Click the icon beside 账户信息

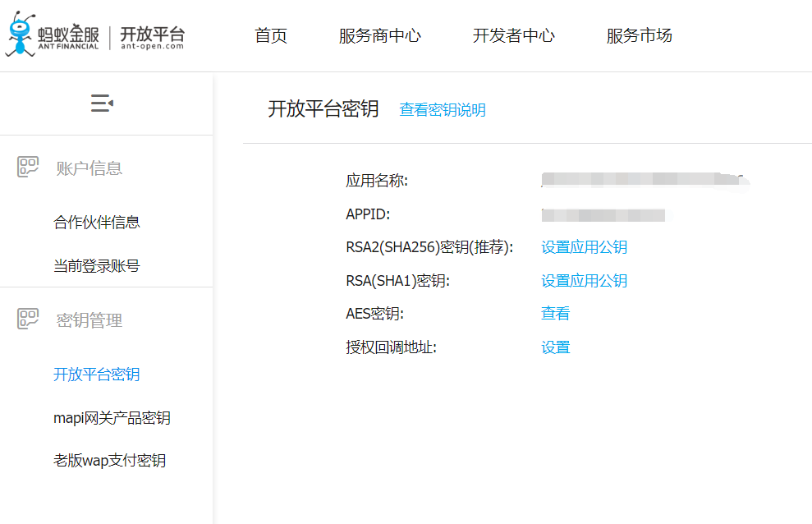click(x=29, y=168)
